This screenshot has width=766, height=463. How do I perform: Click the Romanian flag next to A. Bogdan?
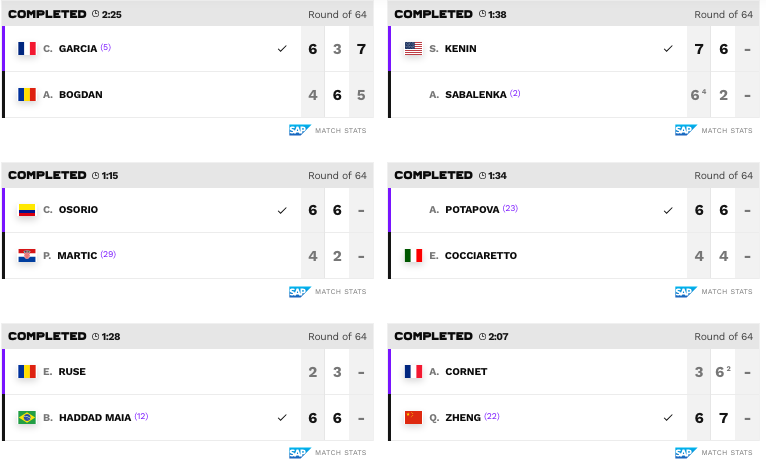pos(27,94)
